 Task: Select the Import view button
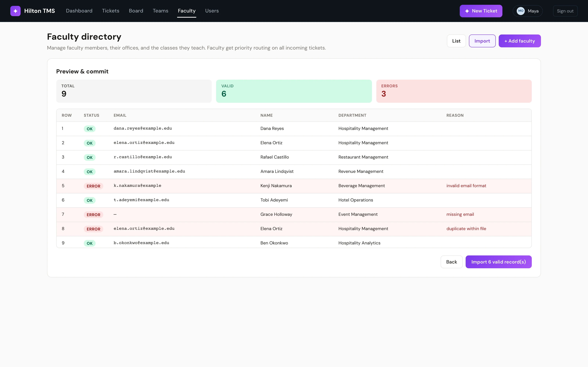coord(482,41)
